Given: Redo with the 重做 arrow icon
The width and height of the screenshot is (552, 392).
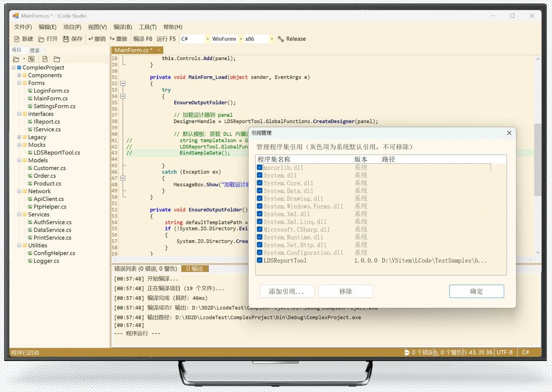Looking at the screenshot, I should pyautogui.click(x=112, y=39).
